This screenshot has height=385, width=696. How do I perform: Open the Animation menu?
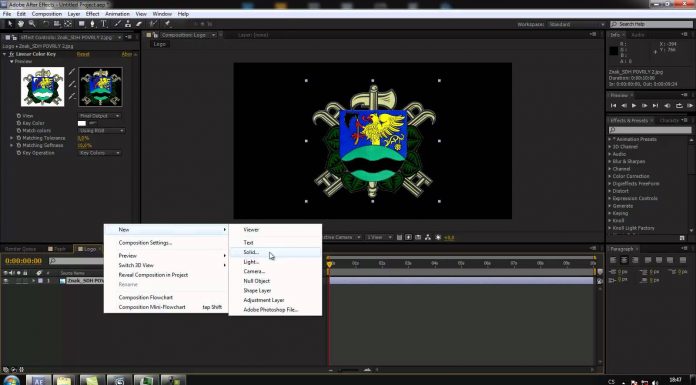pos(117,14)
